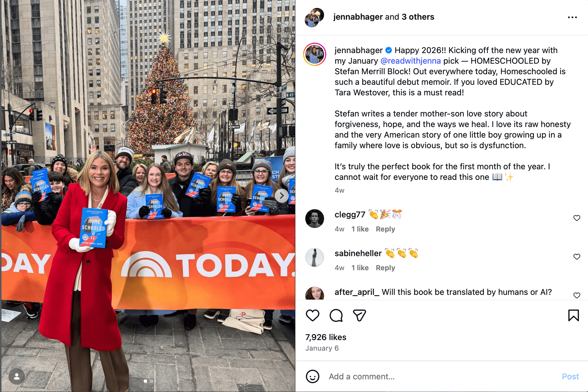Open comments via the speech bubble icon
Screen dimensions: 588x392
(336, 315)
